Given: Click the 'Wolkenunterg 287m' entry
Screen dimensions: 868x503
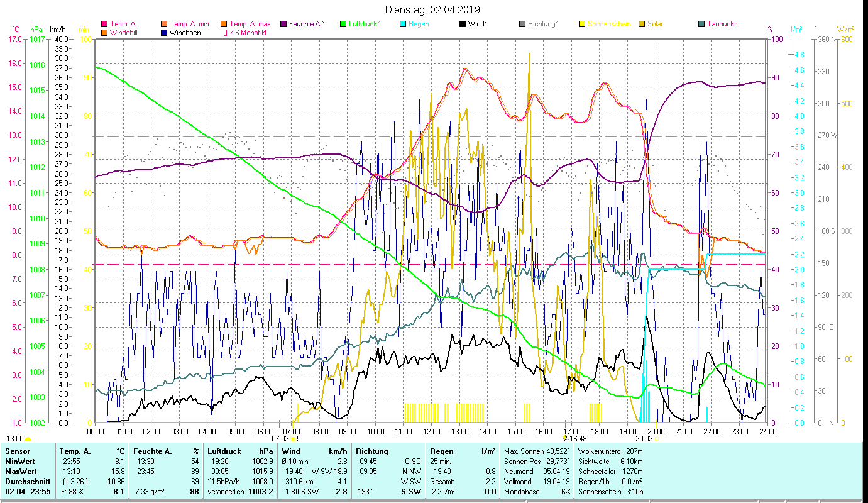Looking at the screenshot, I should (610, 451).
